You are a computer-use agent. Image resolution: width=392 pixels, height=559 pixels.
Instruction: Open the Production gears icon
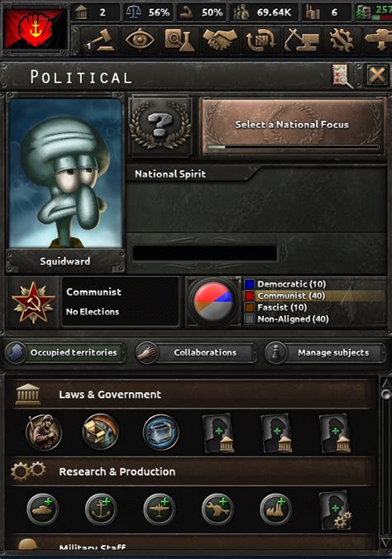(x=342, y=40)
